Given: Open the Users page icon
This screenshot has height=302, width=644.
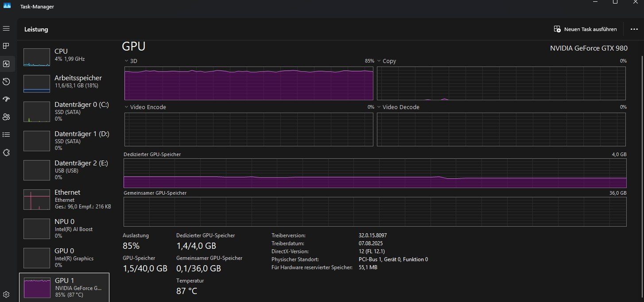Looking at the screenshot, I should pyautogui.click(x=6, y=117).
